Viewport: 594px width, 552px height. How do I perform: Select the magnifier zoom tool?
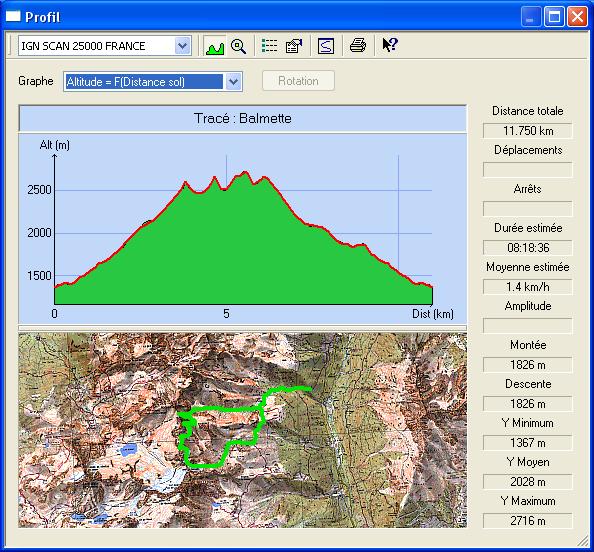coord(238,46)
